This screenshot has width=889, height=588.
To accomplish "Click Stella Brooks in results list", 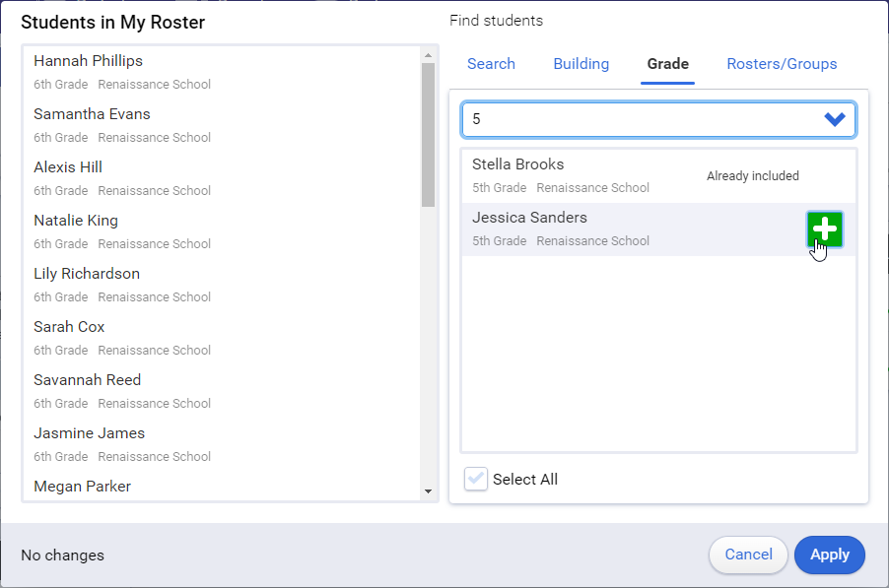I will (658, 176).
